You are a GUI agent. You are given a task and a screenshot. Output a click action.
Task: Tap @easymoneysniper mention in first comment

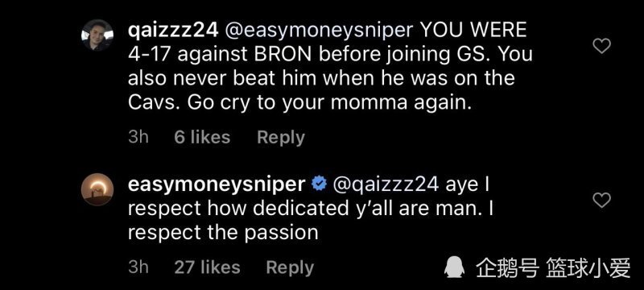tap(316, 31)
